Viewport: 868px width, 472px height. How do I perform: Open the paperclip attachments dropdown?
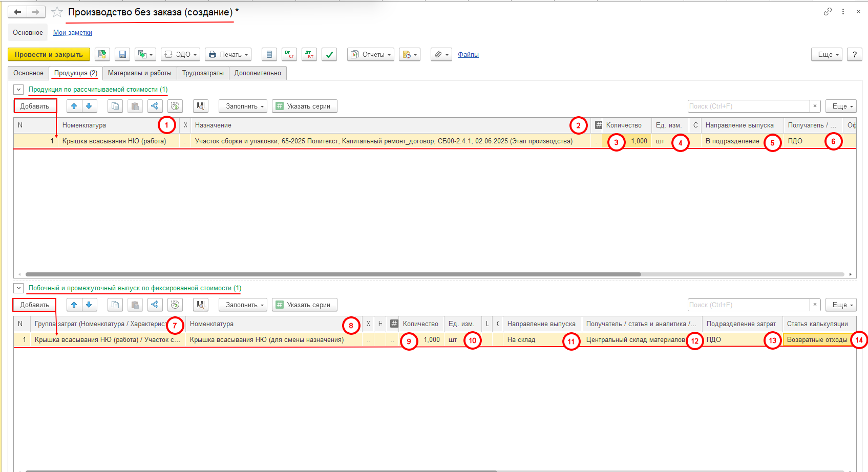tap(441, 55)
